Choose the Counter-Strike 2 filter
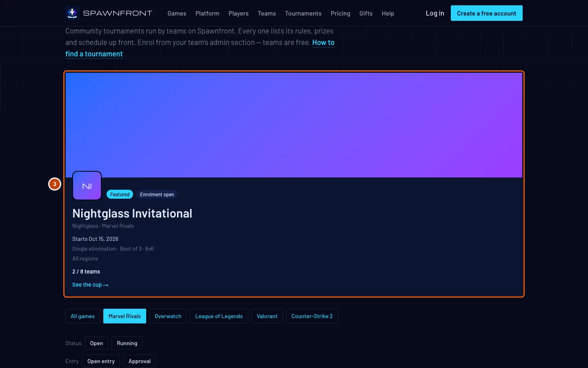This screenshot has width=588, height=368. (312, 316)
